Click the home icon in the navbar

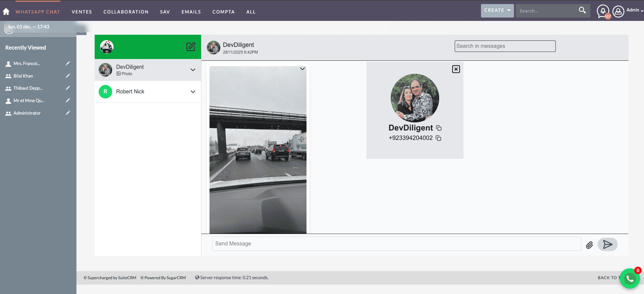tap(6, 11)
